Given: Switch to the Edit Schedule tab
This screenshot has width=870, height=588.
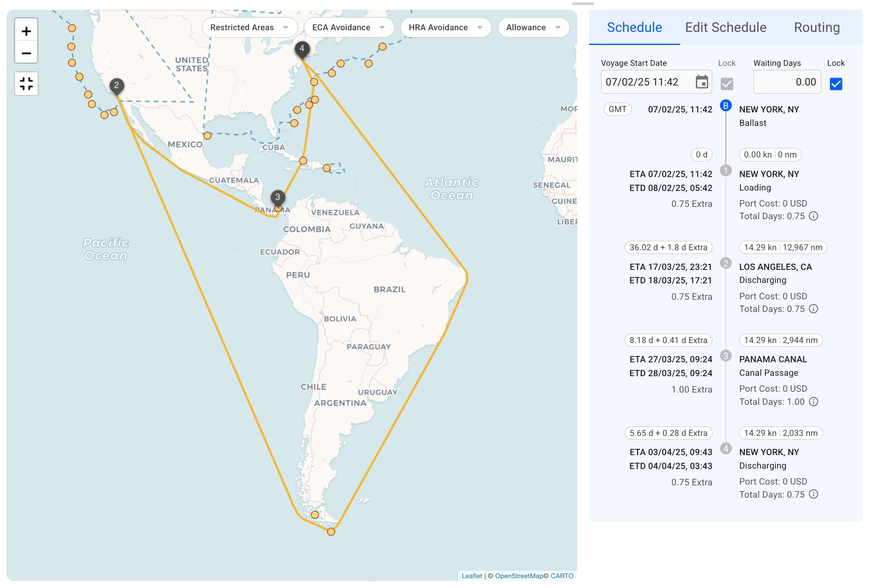Looking at the screenshot, I should coord(726,27).
